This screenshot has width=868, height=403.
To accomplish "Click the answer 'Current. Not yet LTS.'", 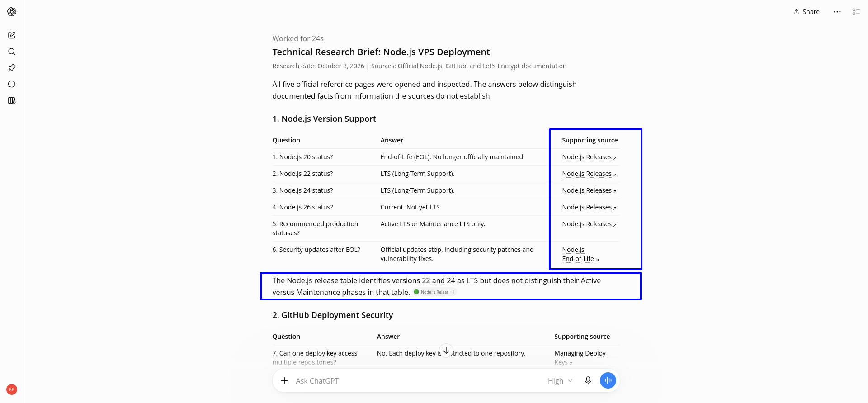I will click(411, 207).
